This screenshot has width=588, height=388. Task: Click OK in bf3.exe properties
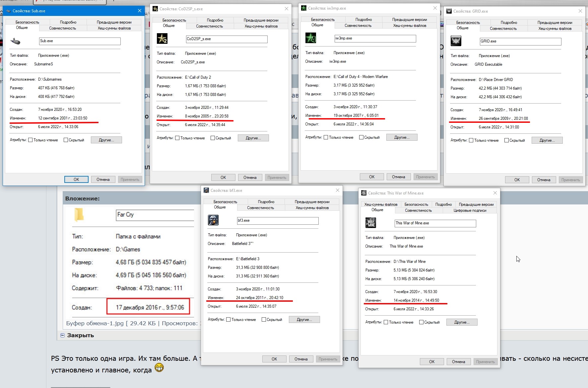[x=274, y=359]
